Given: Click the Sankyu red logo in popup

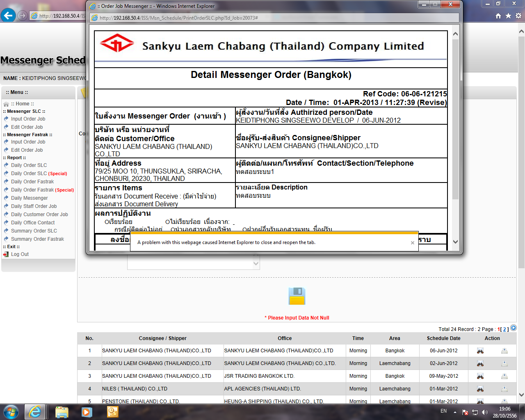Looking at the screenshot, I should pyautogui.click(x=117, y=43).
